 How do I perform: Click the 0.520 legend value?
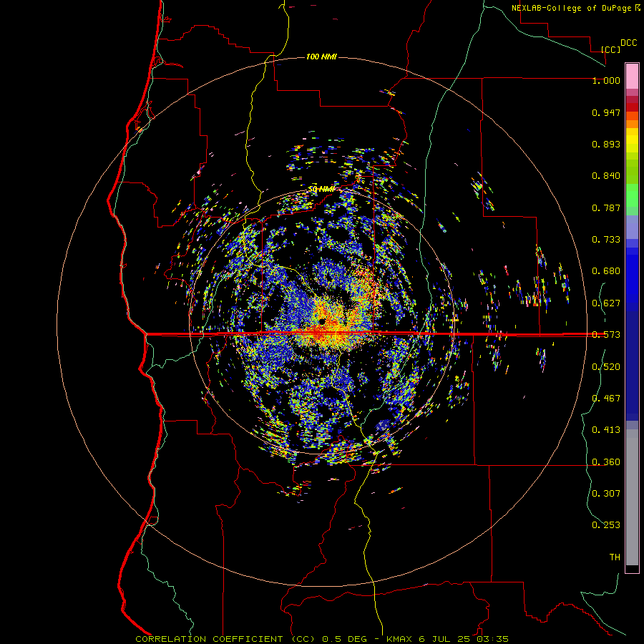606,367
